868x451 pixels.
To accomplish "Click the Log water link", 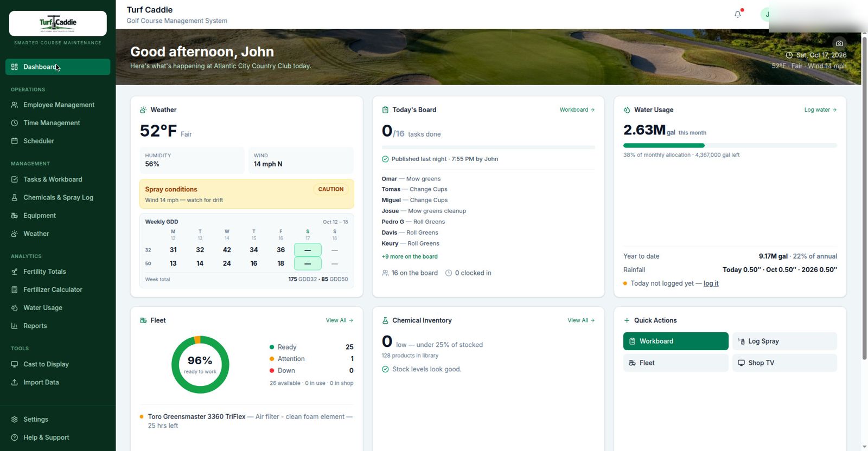I will tap(820, 109).
